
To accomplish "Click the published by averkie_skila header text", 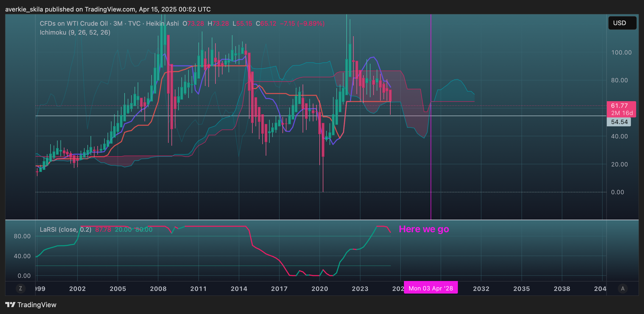I will pos(108,9).
